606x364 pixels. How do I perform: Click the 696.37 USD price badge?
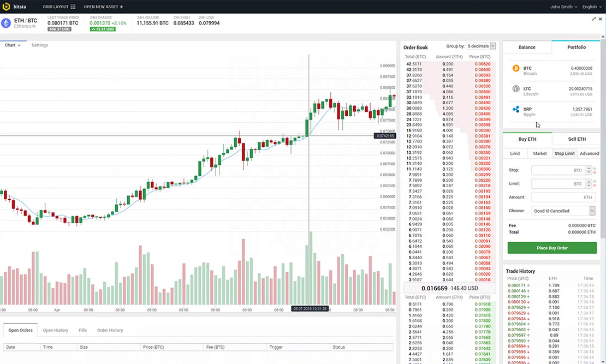pos(59,29)
